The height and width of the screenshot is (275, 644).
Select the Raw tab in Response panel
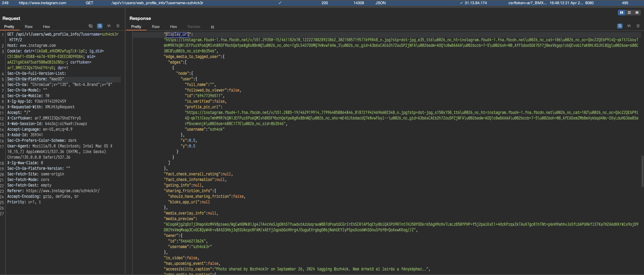[x=156, y=27]
